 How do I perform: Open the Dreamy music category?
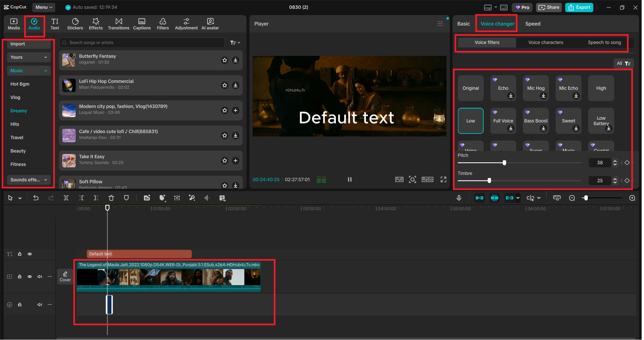point(19,111)
